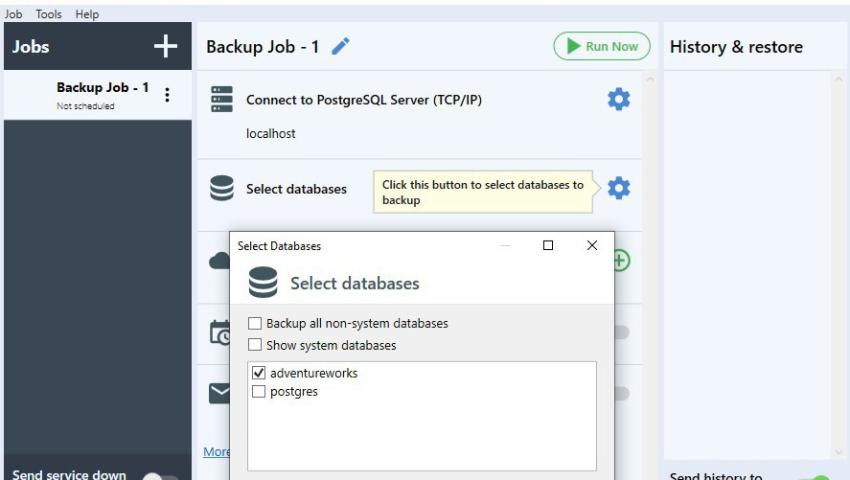
Task: Check Show system databases option
Action: click(255, 345)
